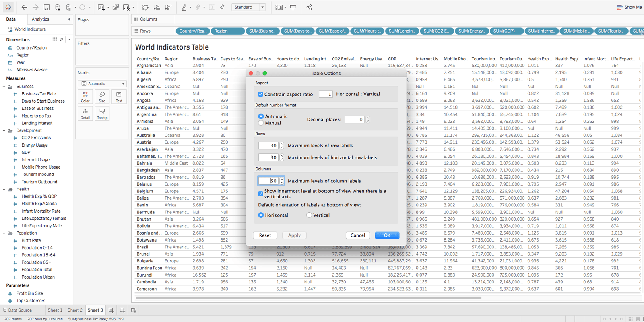Click the Fix Axes pin icon
The height and width of the screenshot is (322, 644).
coord(222,7)
